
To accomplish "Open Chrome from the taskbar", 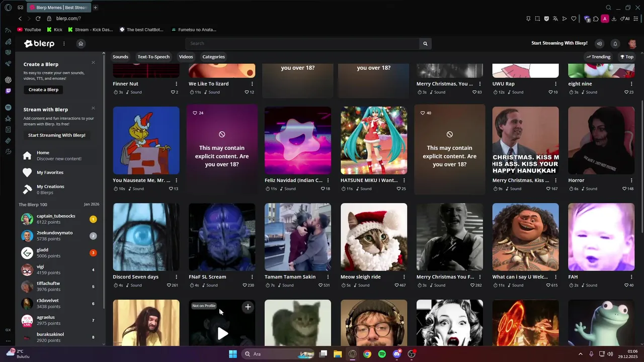I will (x=367, y=354).
